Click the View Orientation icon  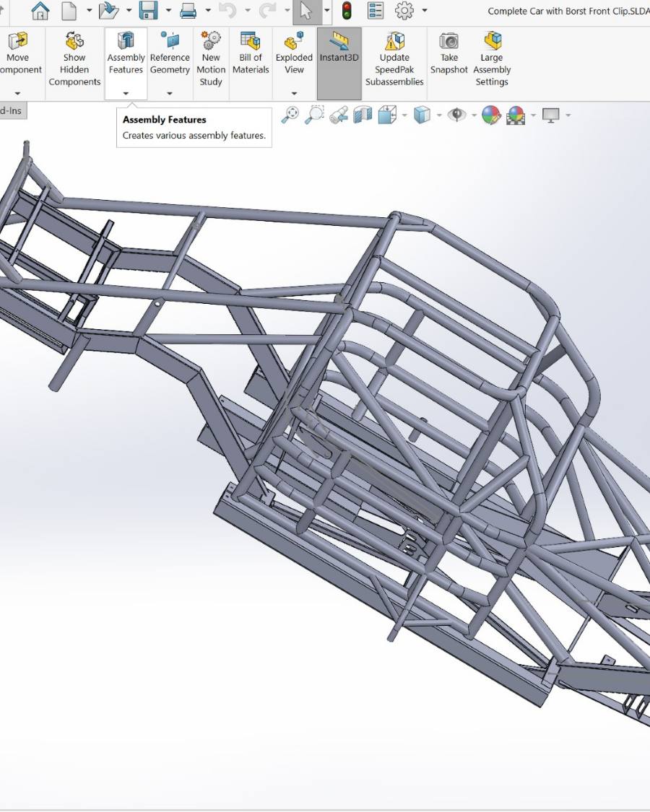click(x=387, y=115)
